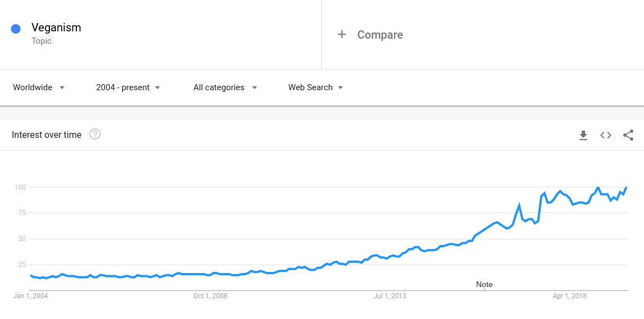The height and width of the screenshot is (319, 644).
Task: Edit the Veganism search term
Action: pyautogui.click(x=56, y=27)
